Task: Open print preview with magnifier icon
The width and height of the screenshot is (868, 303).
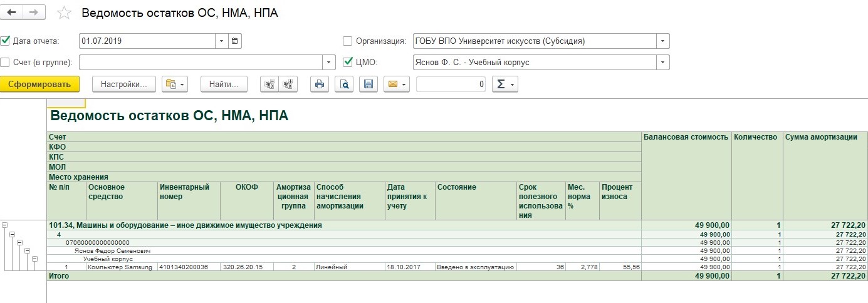Action: [x=344, y=84]
